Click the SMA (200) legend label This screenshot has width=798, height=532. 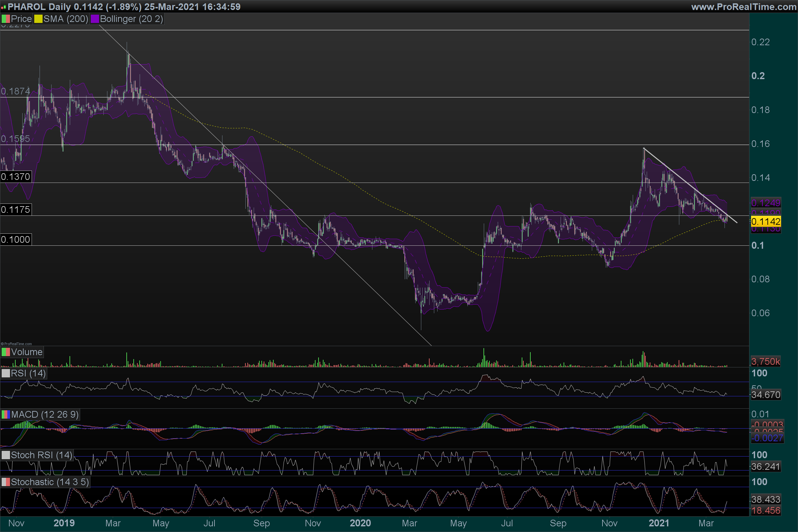[66, 19]
